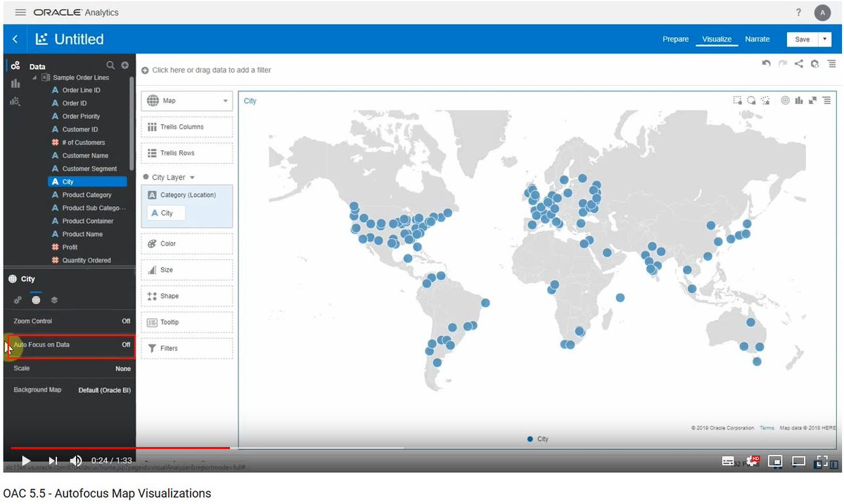844x504 pixels.
Task: Select the Order Line ID data element
Action: [81, 91]
